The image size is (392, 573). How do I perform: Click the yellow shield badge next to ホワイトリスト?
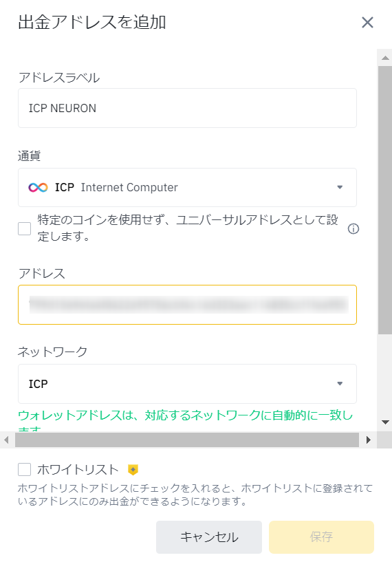(x=133, y=470)
